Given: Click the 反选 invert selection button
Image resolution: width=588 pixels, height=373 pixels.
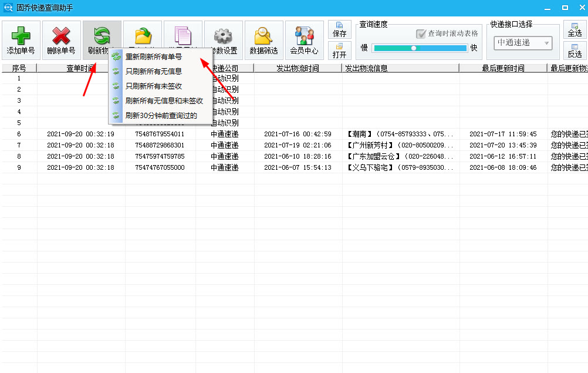Looking at the screenshot, I should (575, 51).
